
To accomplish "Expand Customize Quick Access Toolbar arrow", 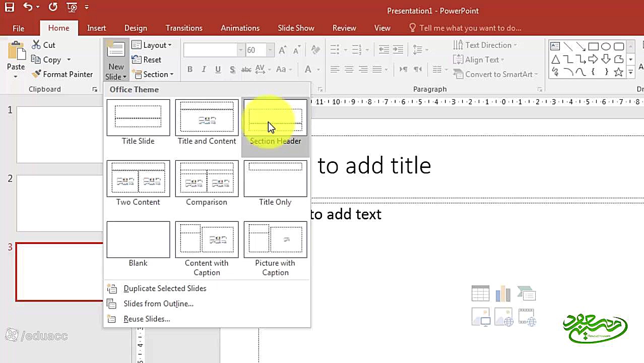I will click(x=87, y=8).
